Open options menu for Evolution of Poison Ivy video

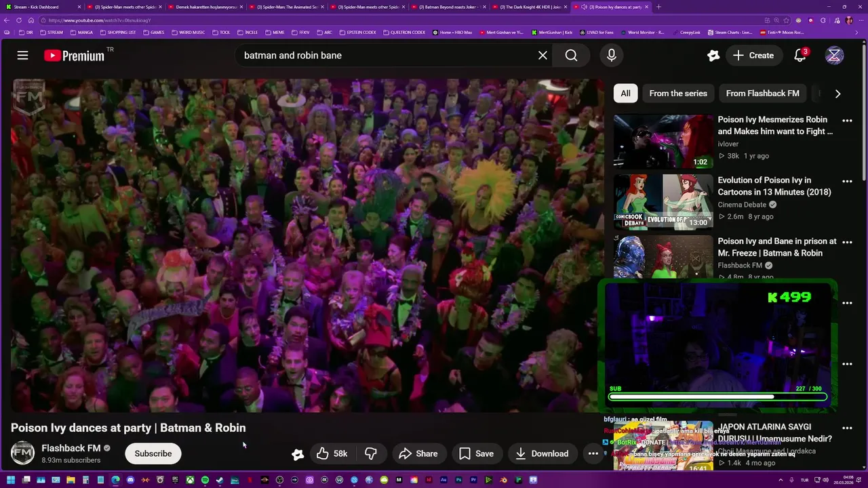coord(847,182)
